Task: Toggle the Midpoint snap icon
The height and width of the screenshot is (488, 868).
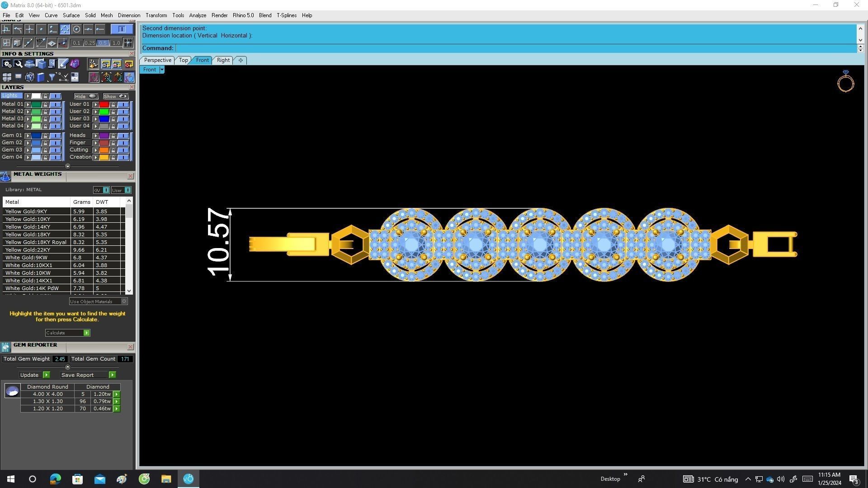Action: [x=88, y=29]
